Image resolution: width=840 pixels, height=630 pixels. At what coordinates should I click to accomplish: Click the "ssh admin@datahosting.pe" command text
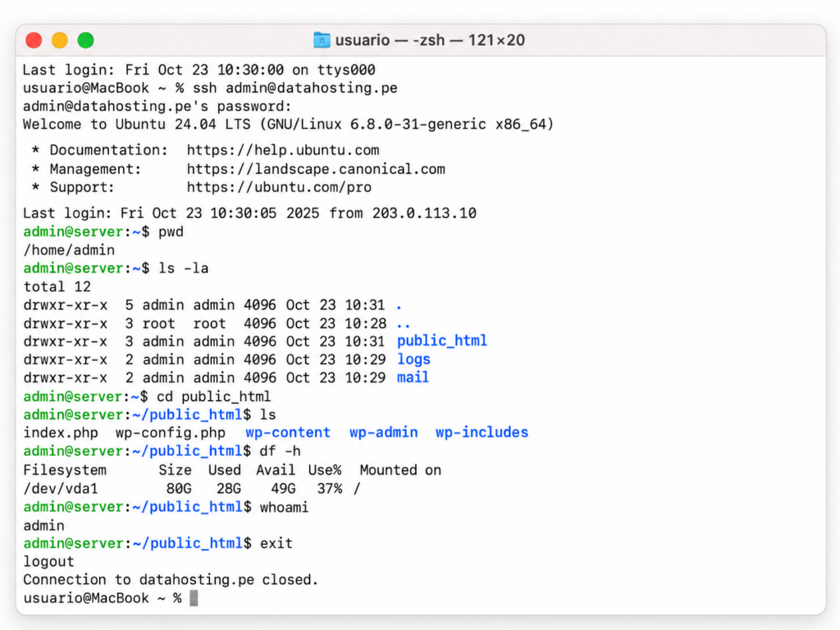(295, 88)
